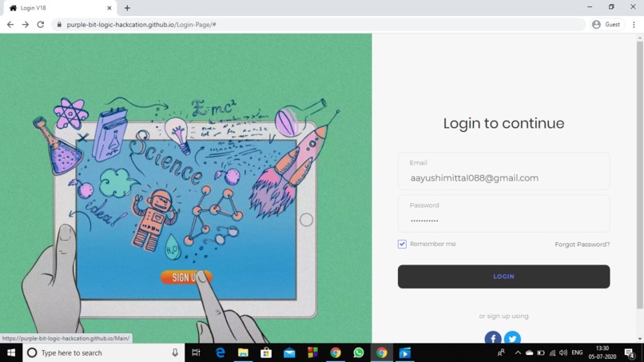Click the or sign up using text
This screenshot has height=362, width=644.
coord(503,316)
